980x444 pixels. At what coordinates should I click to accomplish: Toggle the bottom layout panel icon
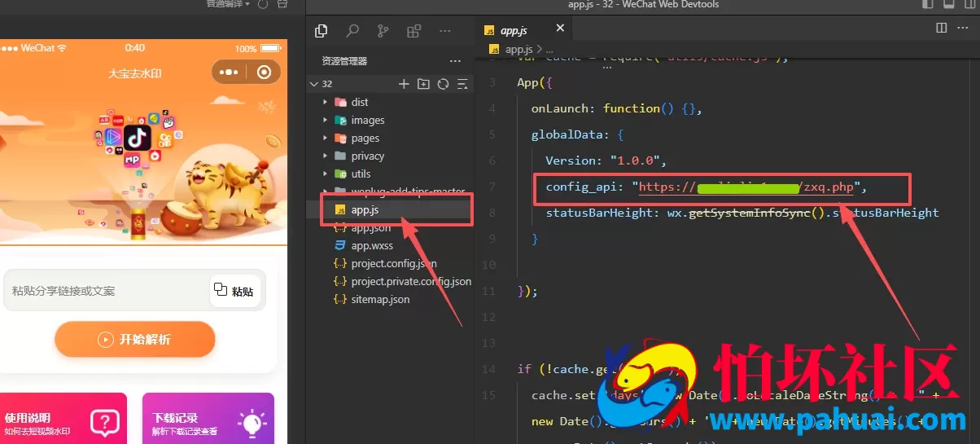tap(947, 5)
